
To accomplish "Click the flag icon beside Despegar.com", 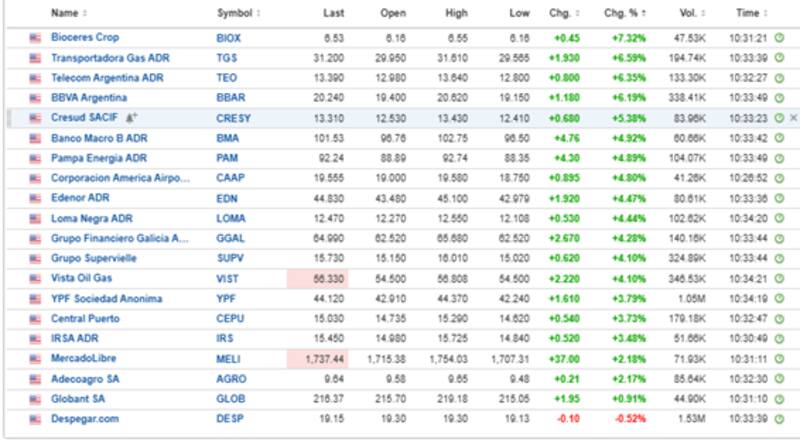I will pos(34,418).
